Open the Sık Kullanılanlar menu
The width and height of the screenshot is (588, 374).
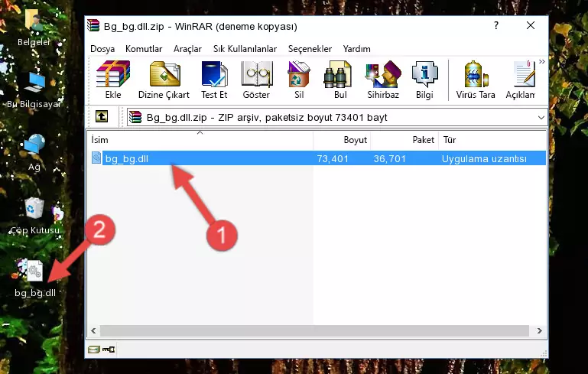(x=245, y=49)
